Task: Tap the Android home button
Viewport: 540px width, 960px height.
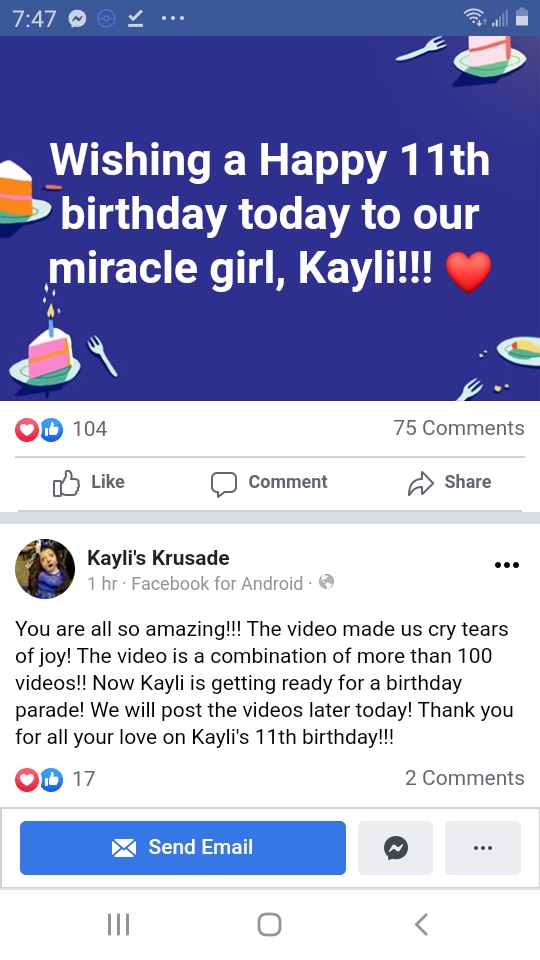Action: click(269, 924)
